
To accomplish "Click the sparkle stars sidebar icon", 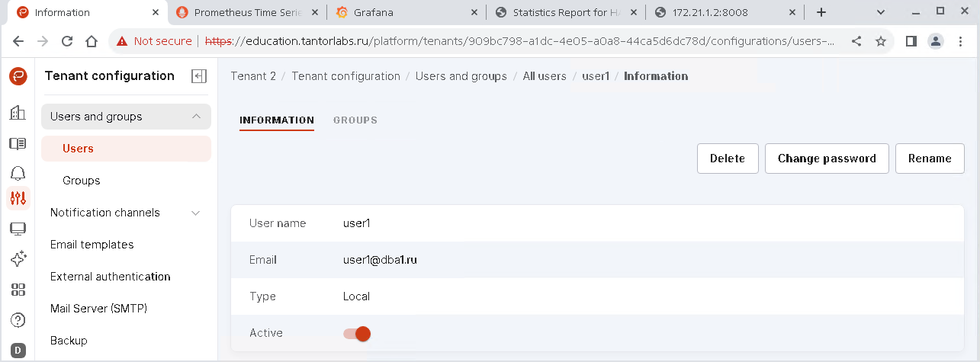I will [x=18, y=259].
